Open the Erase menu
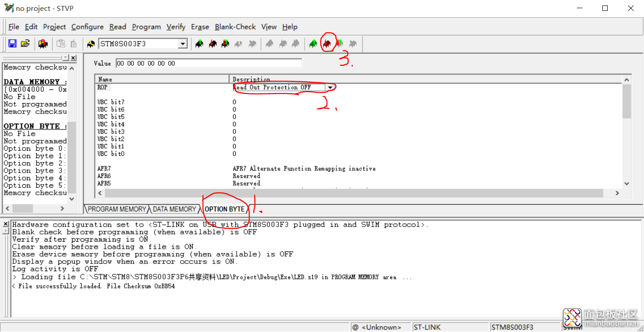The width and height of the screenshot is (644, 332). tap(200, 27)
